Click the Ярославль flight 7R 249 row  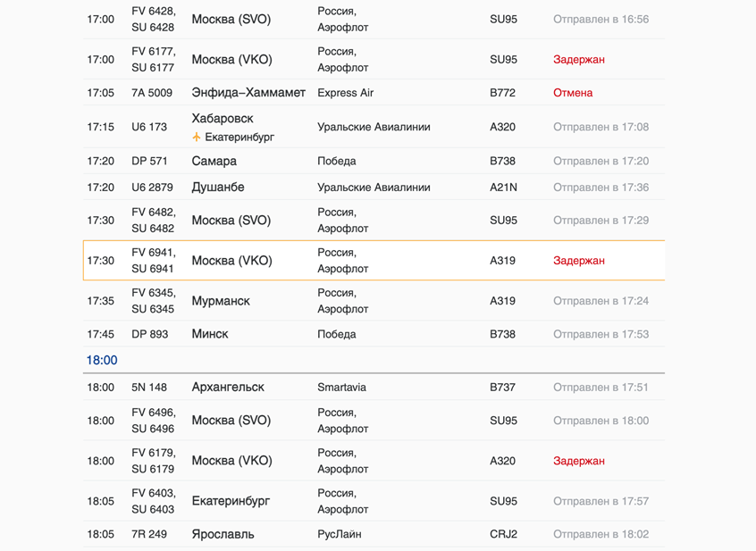(x=374, y=534)
